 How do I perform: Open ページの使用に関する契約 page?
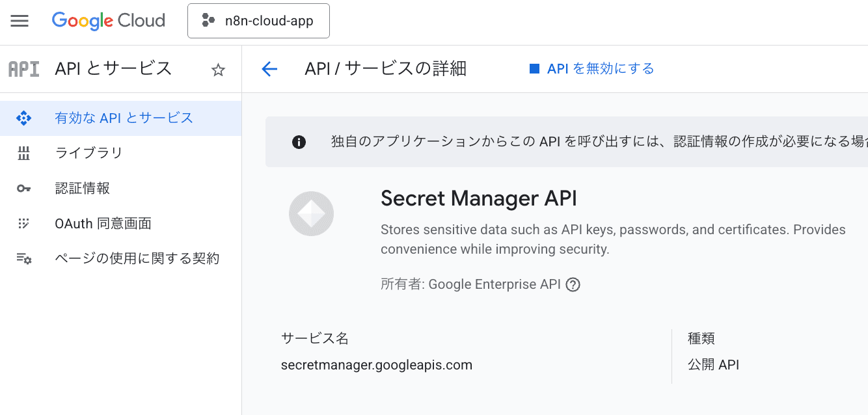(137, 258)
